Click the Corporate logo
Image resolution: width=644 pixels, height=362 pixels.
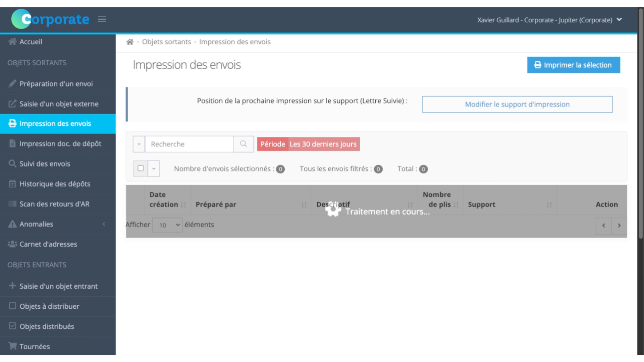(50, 19)
